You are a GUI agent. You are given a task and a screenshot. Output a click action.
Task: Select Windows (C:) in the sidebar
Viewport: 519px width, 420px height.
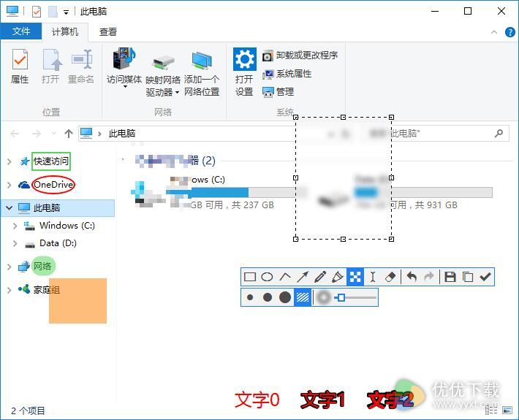[x=67, y=226]
